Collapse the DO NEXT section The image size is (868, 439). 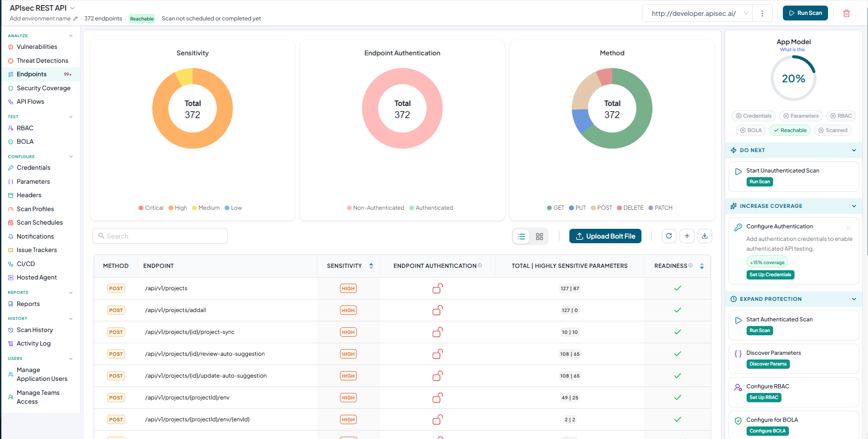tap(854, 150)
